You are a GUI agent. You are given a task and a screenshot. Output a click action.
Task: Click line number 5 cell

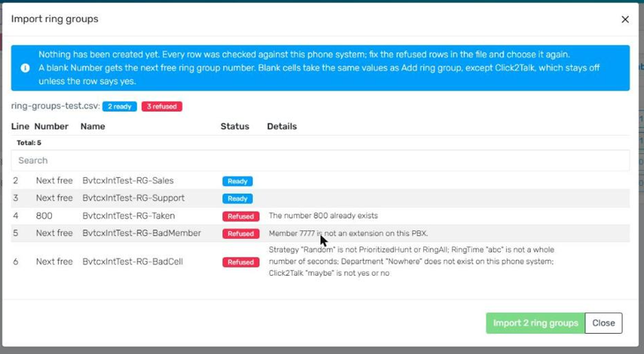(16, 233)
